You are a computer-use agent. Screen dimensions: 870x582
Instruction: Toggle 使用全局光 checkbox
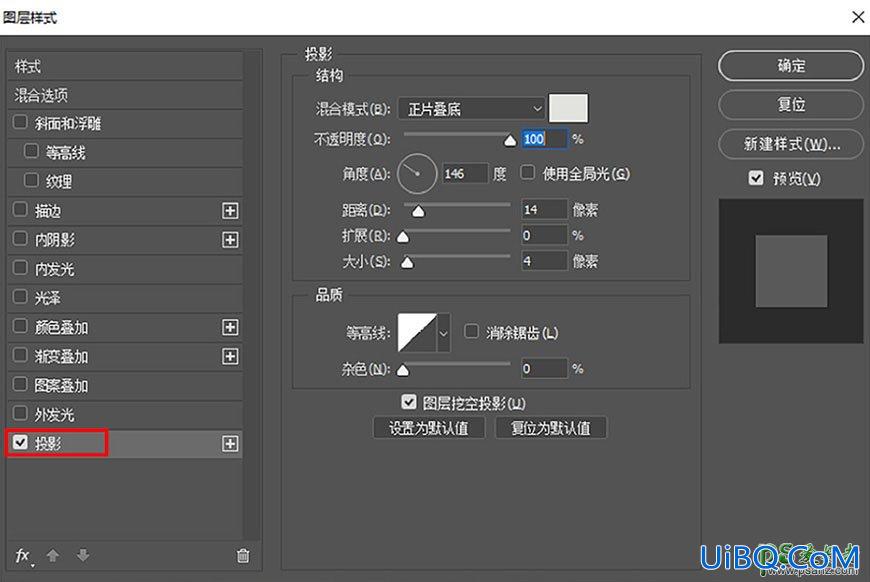(x=528, y=173)
